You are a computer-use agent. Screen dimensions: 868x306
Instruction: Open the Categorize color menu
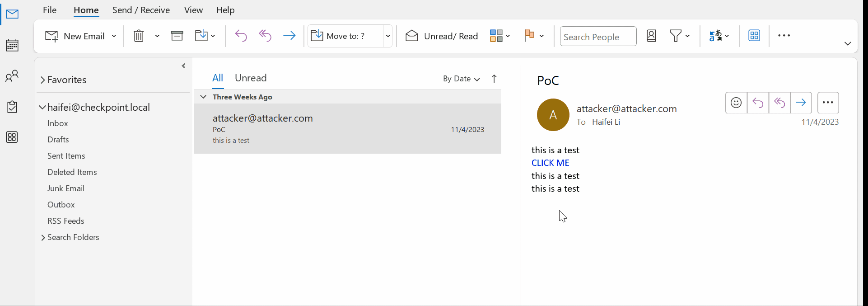[500, 36]
